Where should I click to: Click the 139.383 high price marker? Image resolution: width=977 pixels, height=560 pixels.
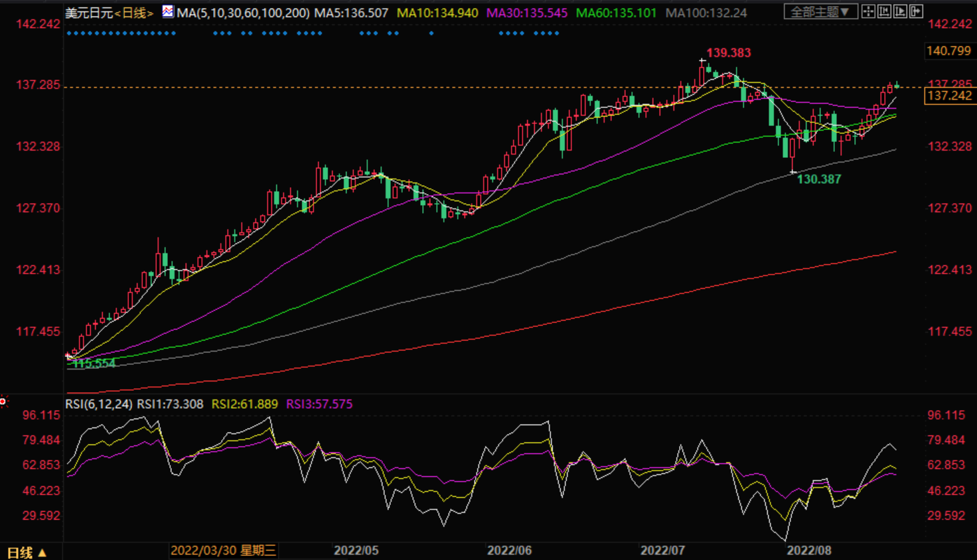pos(728,53)
